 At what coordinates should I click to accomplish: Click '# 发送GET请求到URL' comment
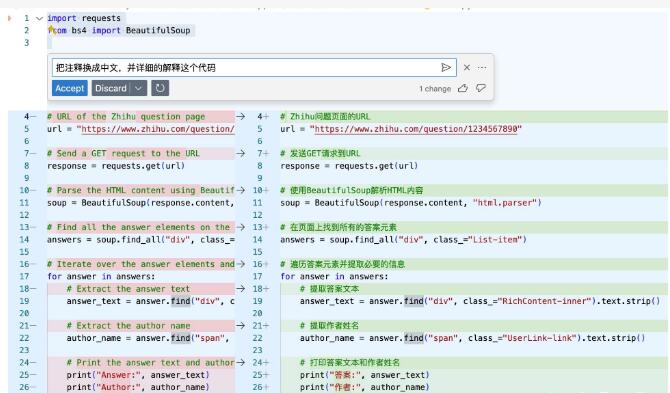[320, 153]
